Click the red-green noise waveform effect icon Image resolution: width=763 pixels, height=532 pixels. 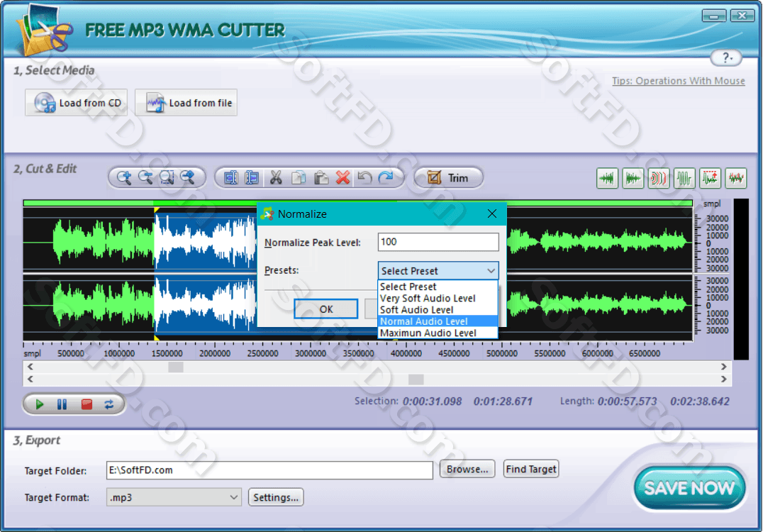tap(736, 178)
